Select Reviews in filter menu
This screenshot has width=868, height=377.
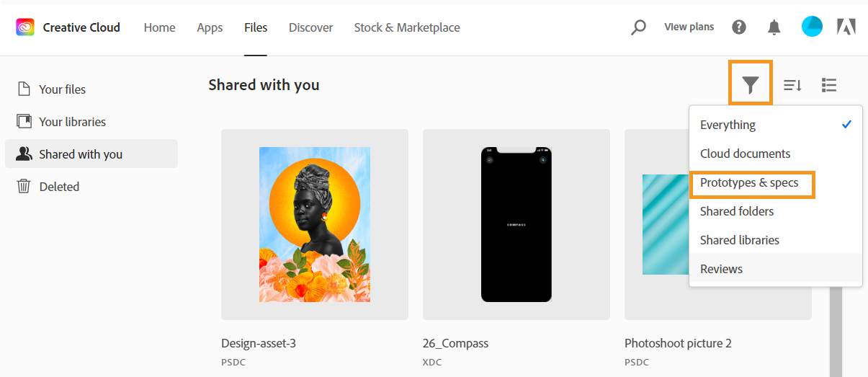(x=721, y=269)
